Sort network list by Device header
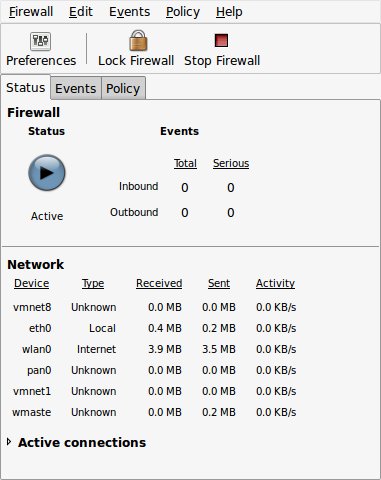Image resolution: width=381 pixels, height=480 pixels. (x=32, y=283)
